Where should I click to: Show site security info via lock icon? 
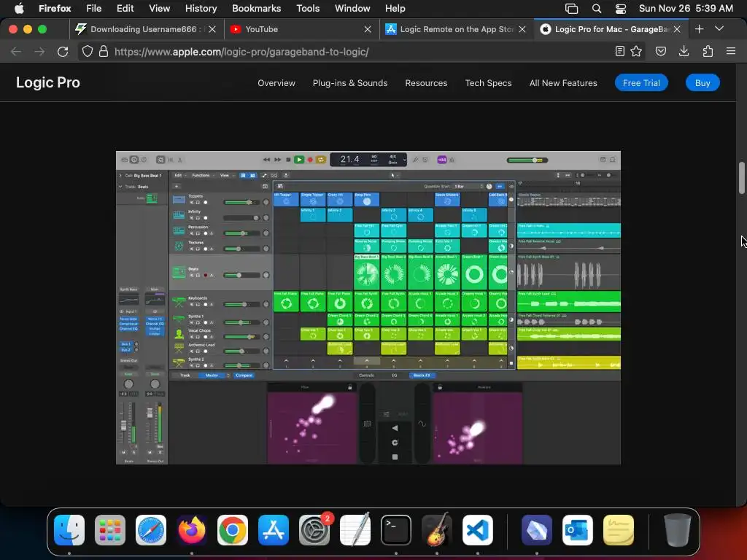pyautogui.click(x=104, y=52)
